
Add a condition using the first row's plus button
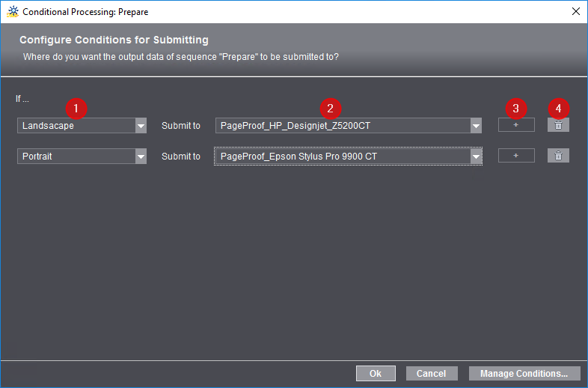pos(516,125)
